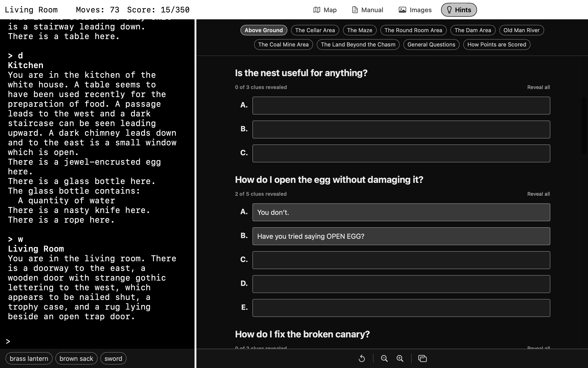Click the 'Score: 15/350' status text

coord(158,10)
